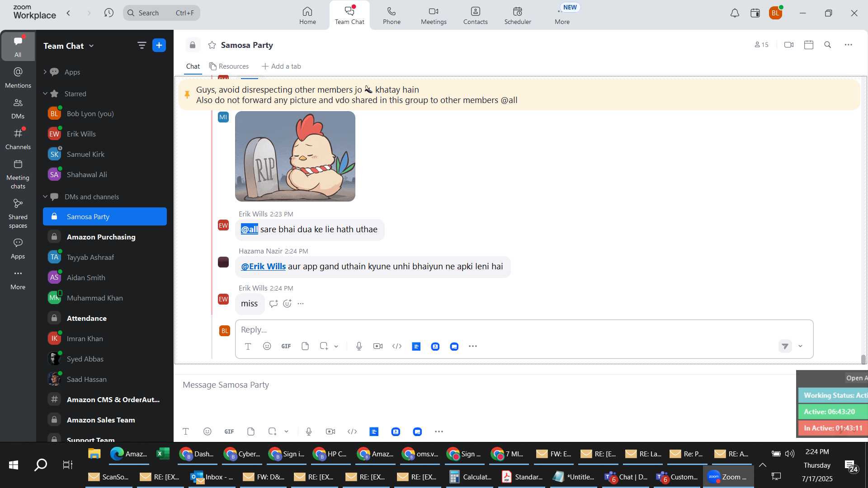Reply in thread to the 'miss' message
868x488 pixels.
click(273, 304)
